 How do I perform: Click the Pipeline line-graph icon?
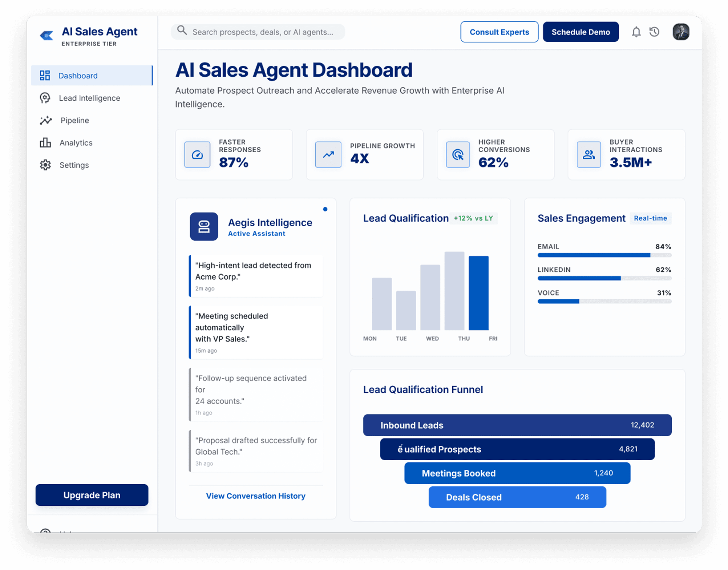[46, 120]
